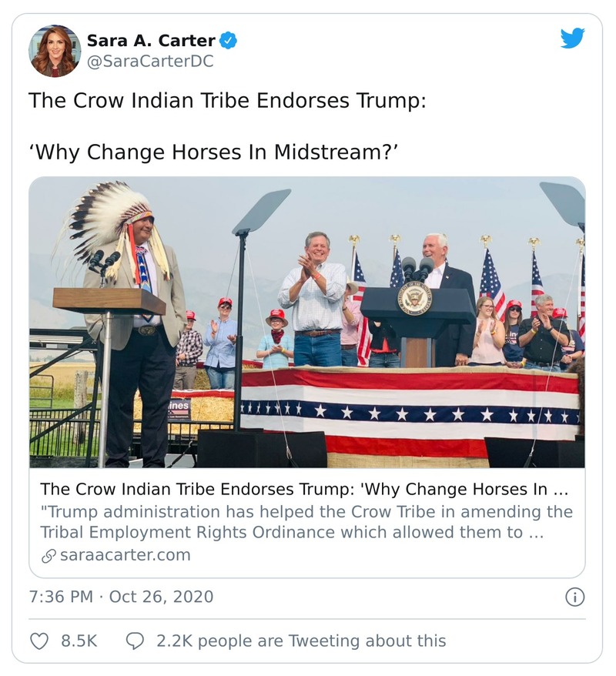Click the 7:36 PM tweet time
This screenshot has width=616, height=676.
[61, 597]
